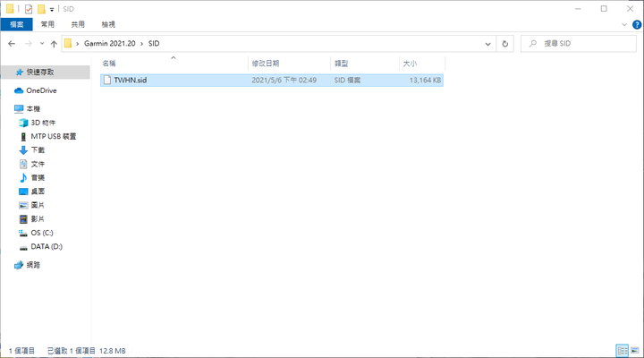Open the 影片 folder
644x358 pixels.
(x=38, y=219)
